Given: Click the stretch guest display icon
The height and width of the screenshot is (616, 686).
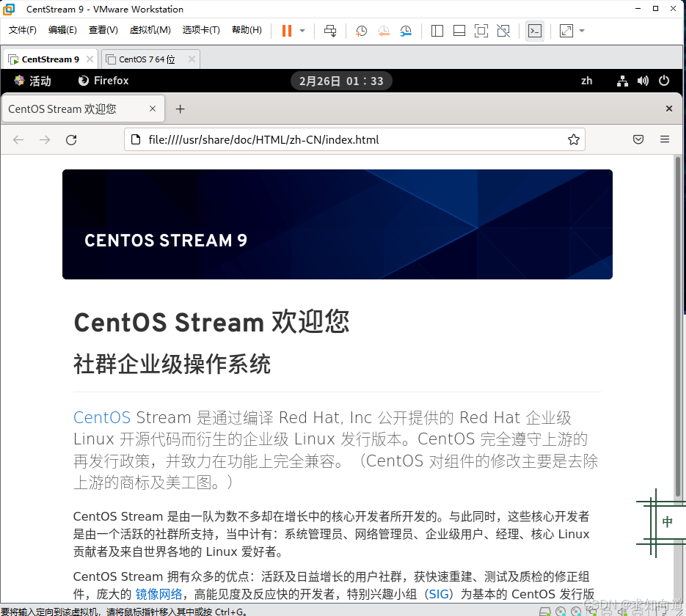Looking at the screenshot, I should coord(566,31).
